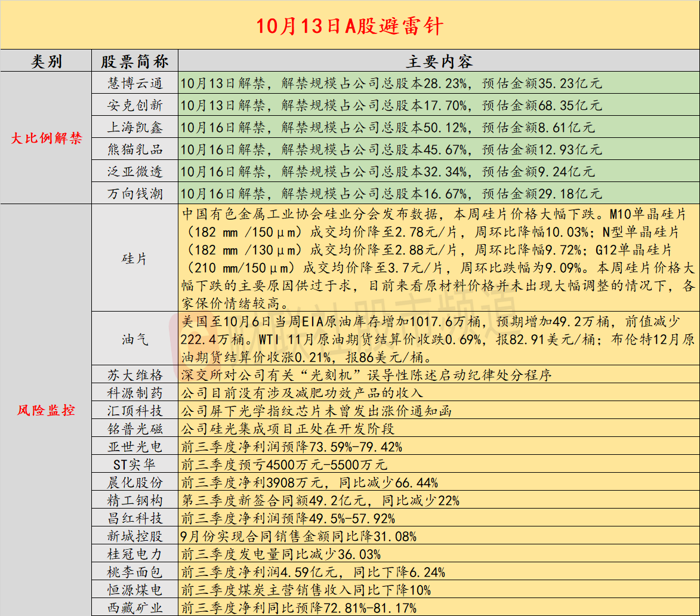Click the '硅片' sector cell
700x616 pixels.
pos(135,258)
